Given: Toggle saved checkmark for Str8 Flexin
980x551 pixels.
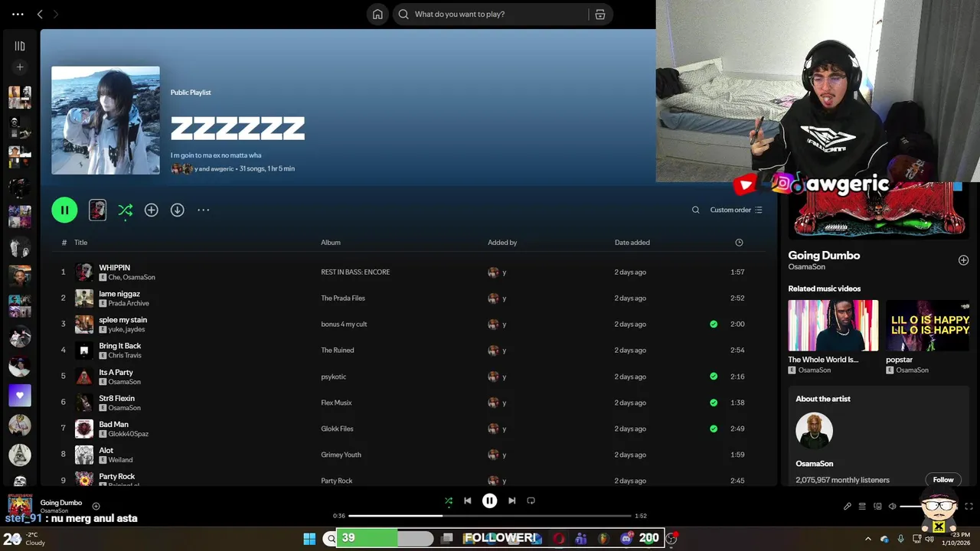Looking at the screenshot, I should pyautogui.click(x=714, y=403).
